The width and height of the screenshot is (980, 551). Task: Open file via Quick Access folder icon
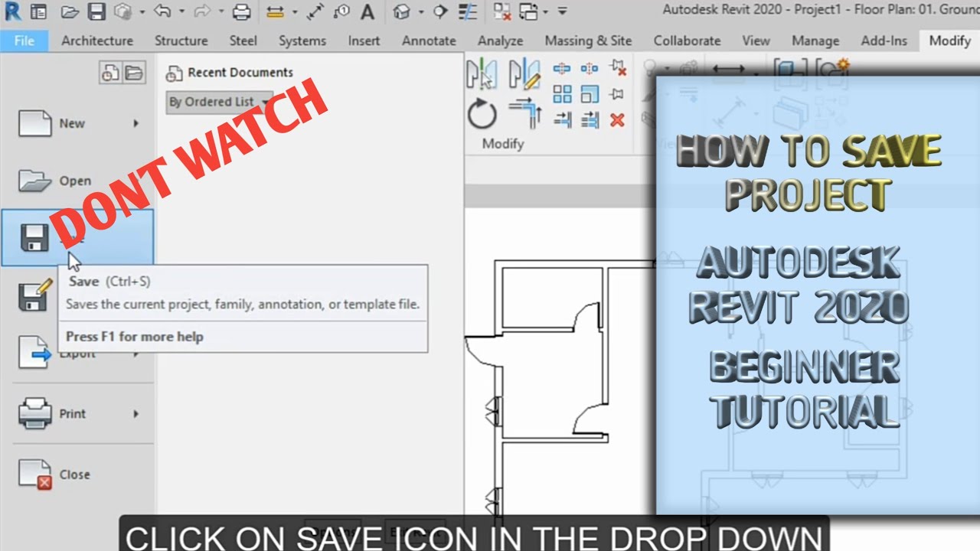pos(70,11)
